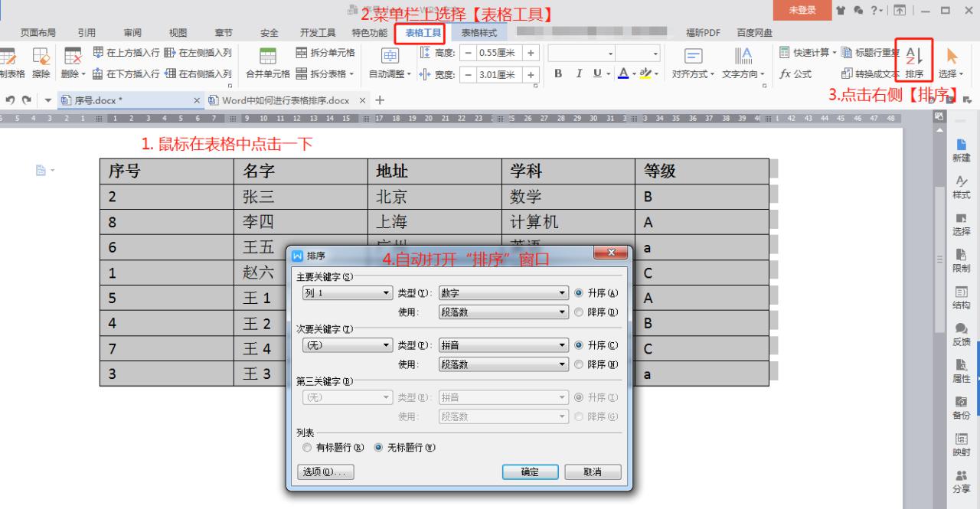Open 页面布局 ribbon tab

[x=38, y=33]
